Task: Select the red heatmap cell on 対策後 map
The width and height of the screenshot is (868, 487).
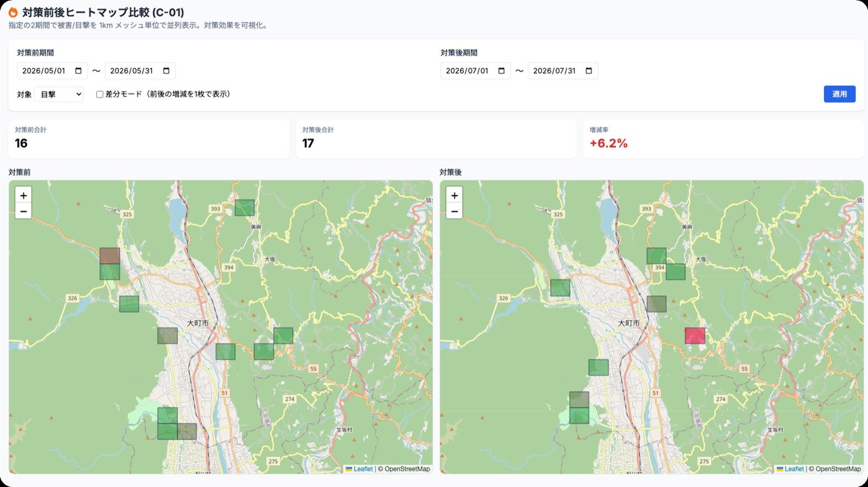Action: [x=695, y=336]
